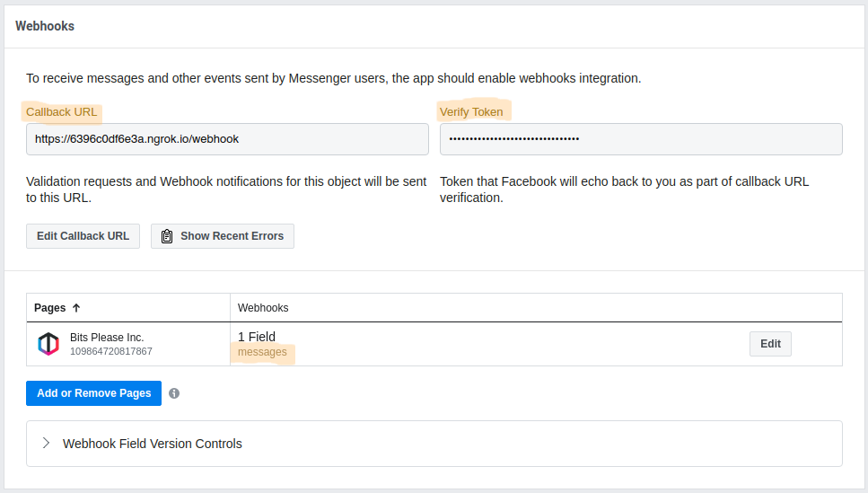Click the page ID 109864720817867
The height and width of the screenshot is (493, 868).
111,351
